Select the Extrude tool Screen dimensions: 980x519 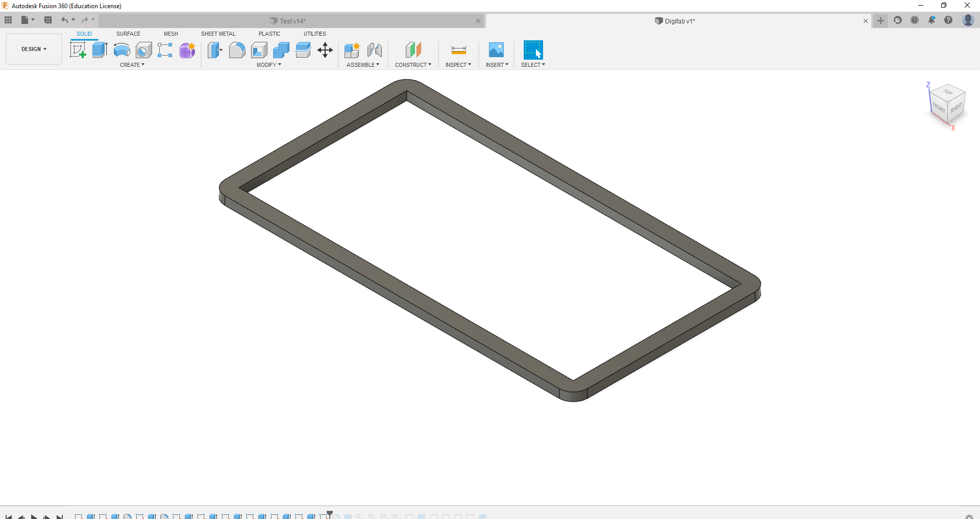(x=100, y=50)
